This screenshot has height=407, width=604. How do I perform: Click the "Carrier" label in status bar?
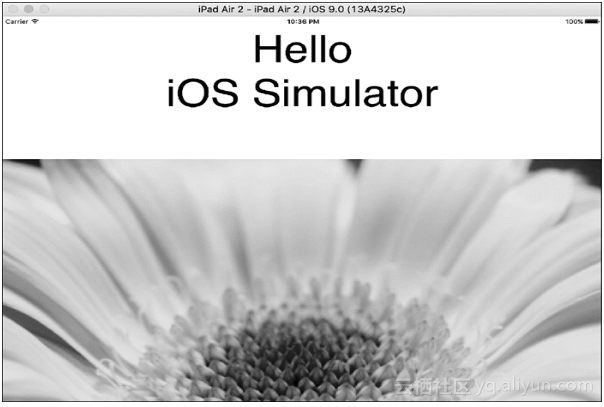[17, 22]
